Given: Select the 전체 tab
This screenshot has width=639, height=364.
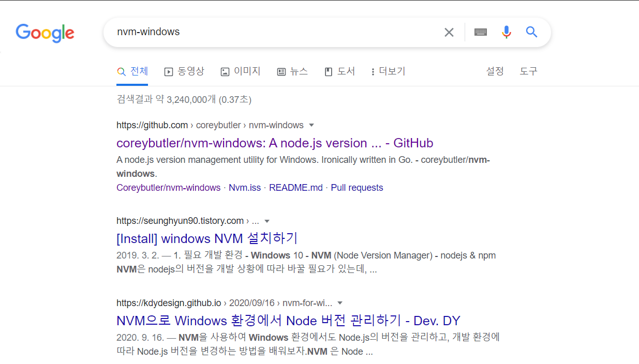Looking at the screenshot, I should pos(132,71).
